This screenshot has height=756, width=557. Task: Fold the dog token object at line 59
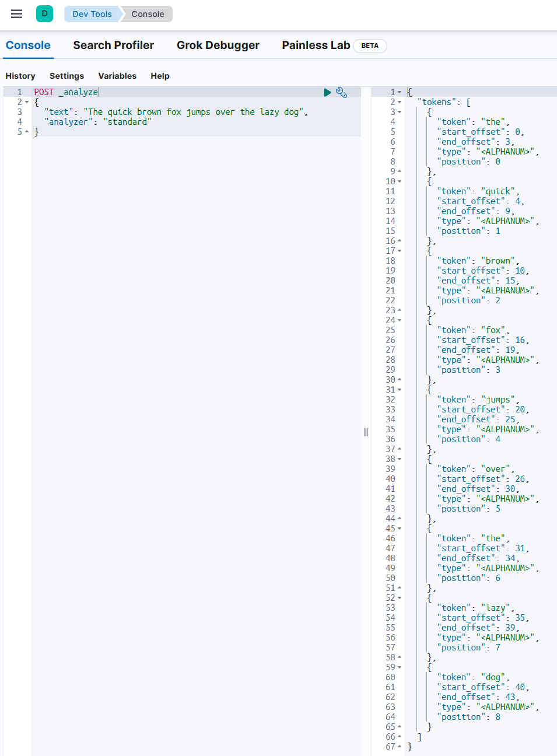[x=400, y=667]
